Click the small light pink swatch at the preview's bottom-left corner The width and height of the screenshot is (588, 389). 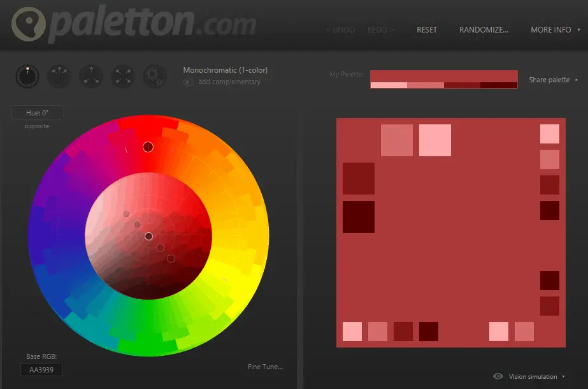pos(352,332)
